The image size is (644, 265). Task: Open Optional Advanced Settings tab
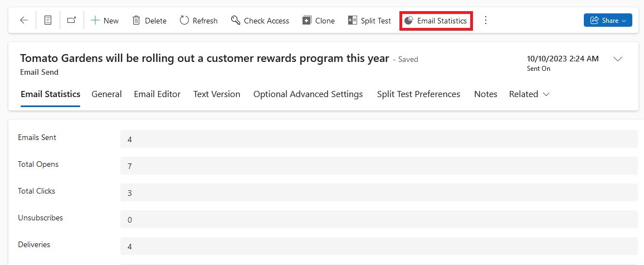(x=308, y=94)
